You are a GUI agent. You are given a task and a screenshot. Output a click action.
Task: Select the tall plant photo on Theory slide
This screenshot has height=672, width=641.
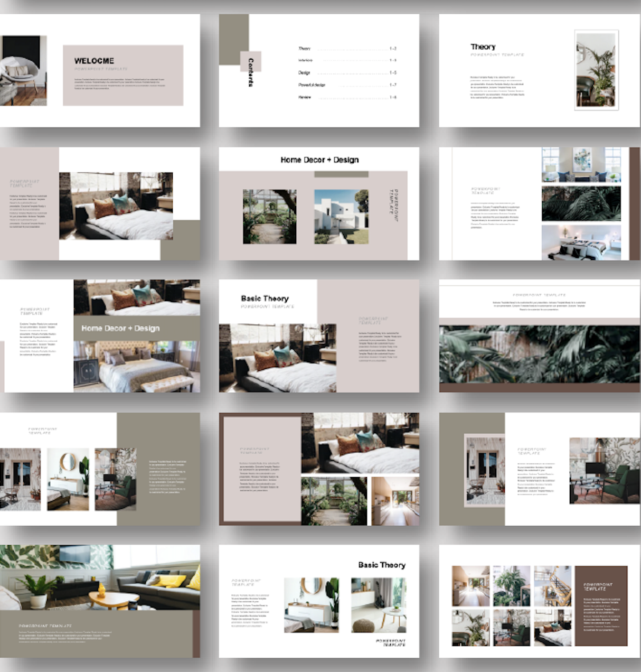point(596,70)
